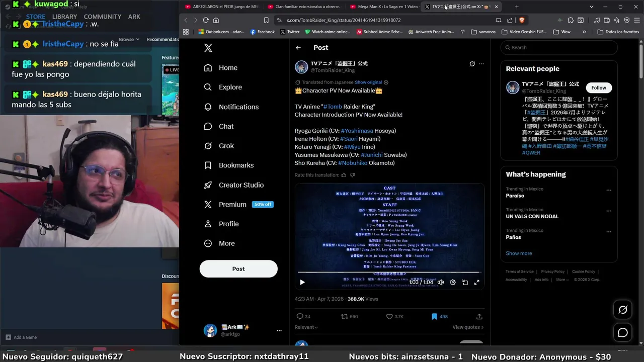Open Todos los favoritos folder
The width and height of the screenshot is (644, 362).
[618, 32]
